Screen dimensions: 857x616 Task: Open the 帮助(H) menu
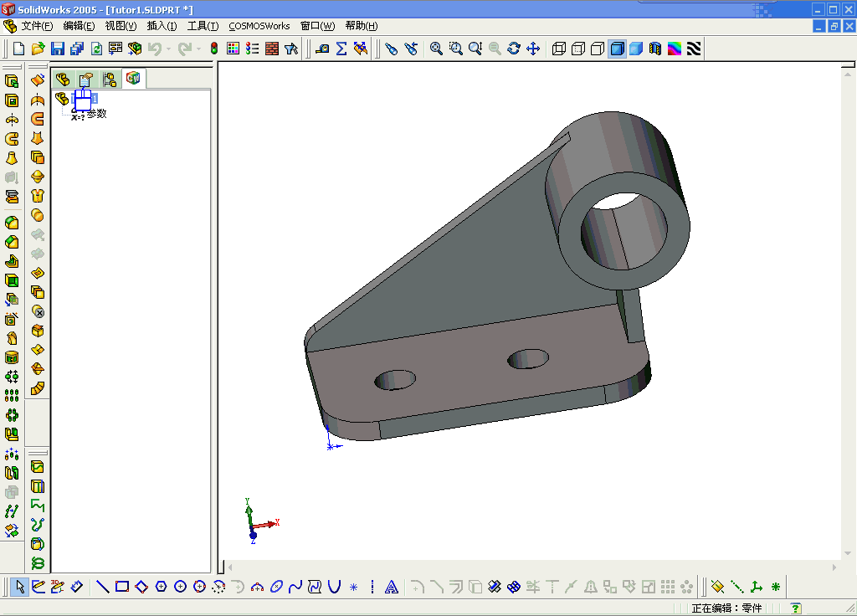[x=362, y=26]
